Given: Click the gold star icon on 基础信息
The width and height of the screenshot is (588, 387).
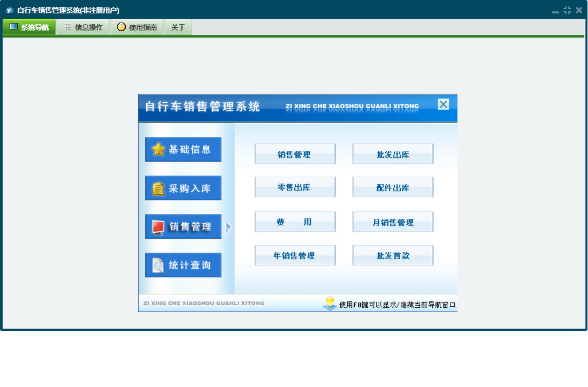Looking at the screenshot, I should (158, 149).
